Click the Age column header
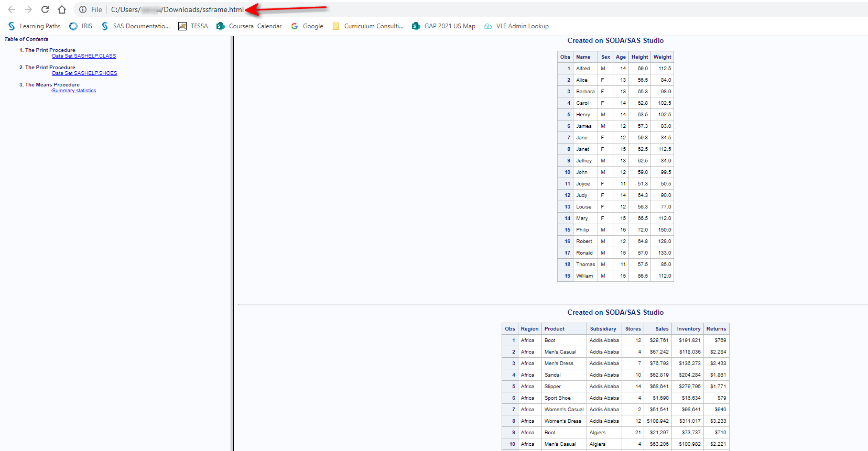 coord(621,57)
